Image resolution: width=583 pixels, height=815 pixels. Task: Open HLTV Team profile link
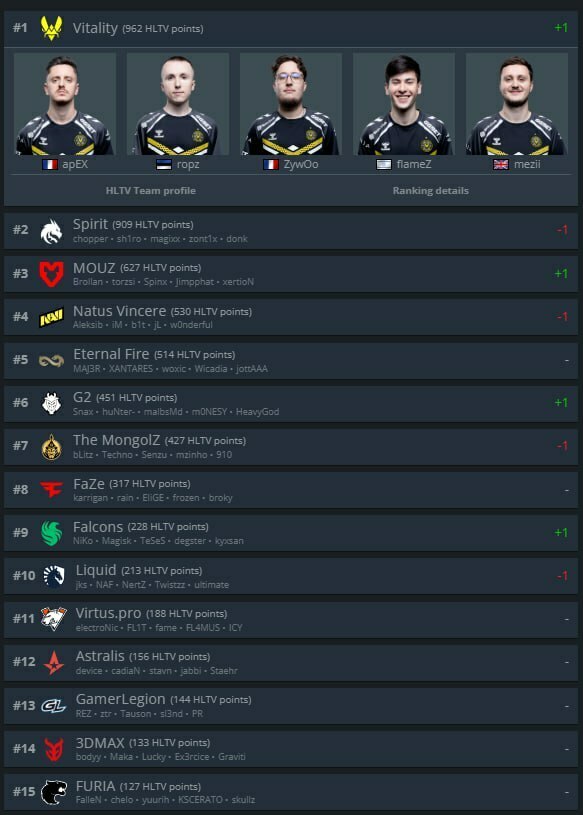coord(151,191)
